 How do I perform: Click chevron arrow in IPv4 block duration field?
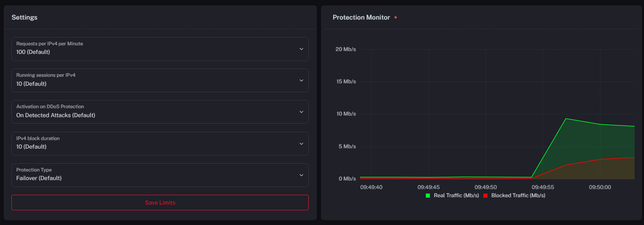[x=301, y=144]
